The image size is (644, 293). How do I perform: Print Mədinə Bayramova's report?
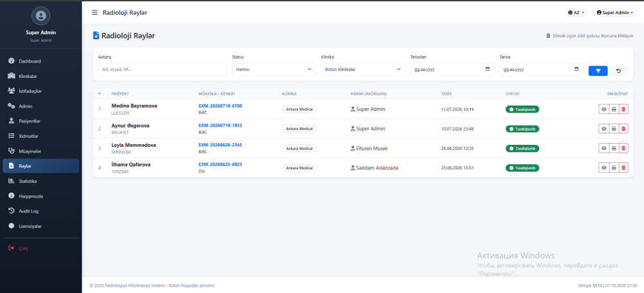(614, 109)
